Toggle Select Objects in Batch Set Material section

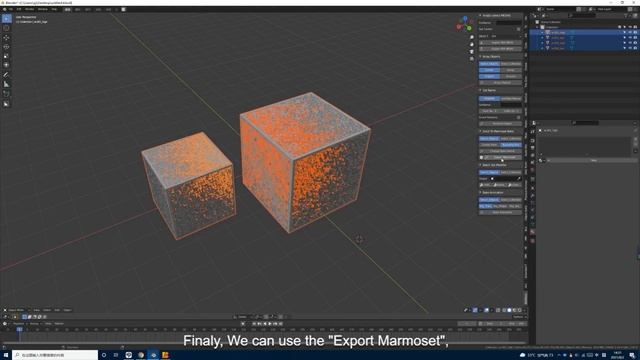click(489, 172)
